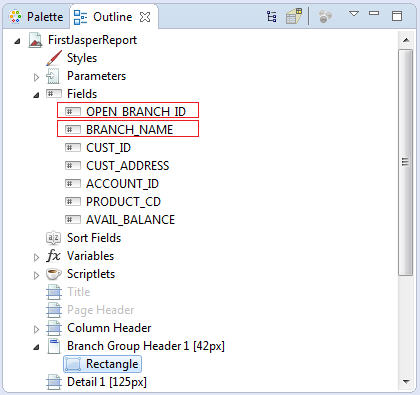The image size is (420, 395).
Task: Click the FirstJasperReport document icon
Action: click(35, 40)
